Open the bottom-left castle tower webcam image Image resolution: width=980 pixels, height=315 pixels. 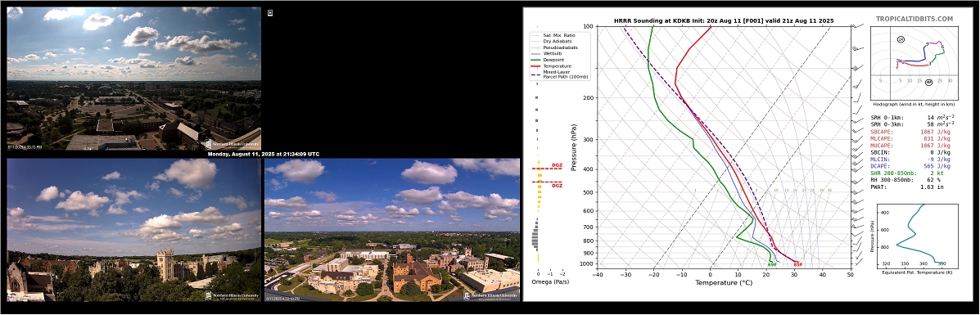pos(133,230)
